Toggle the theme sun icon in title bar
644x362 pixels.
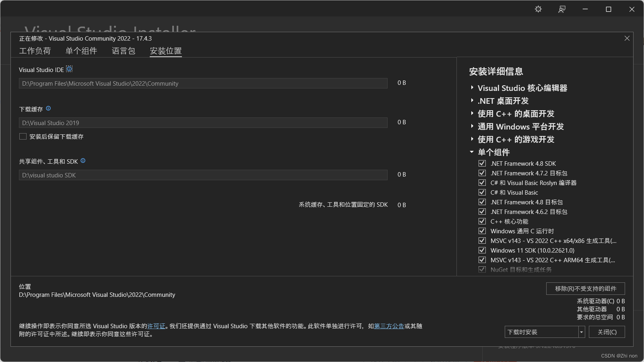[x=538, y=9]
